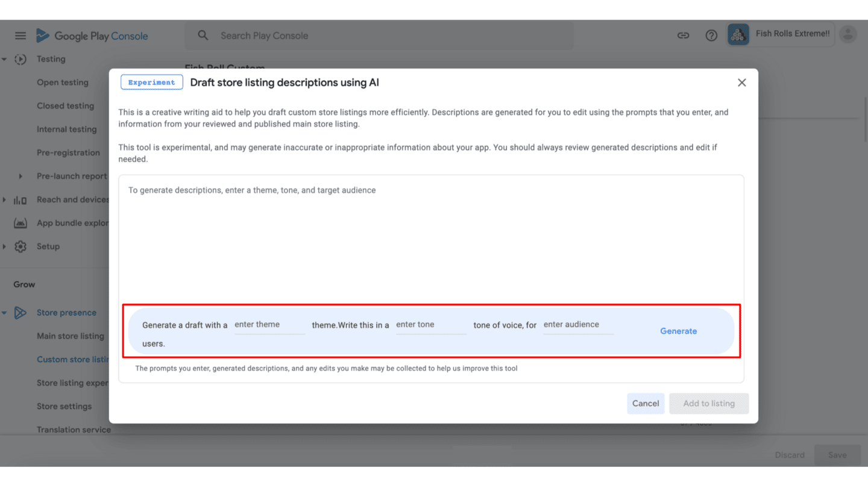Click the Fish Rolls Extreme app icon
This screenshot has width=868, height=488.
(738, 35)
